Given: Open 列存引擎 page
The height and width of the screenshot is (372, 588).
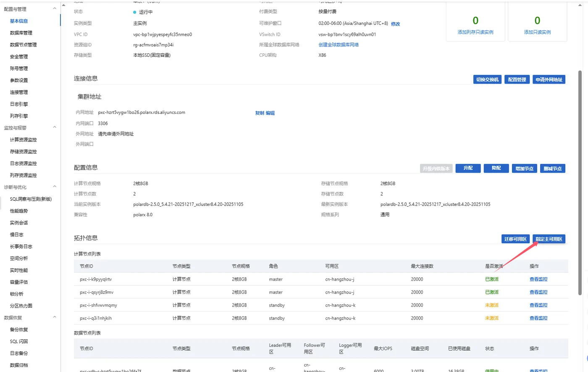Looking at the screenshot, I should 19,116.
